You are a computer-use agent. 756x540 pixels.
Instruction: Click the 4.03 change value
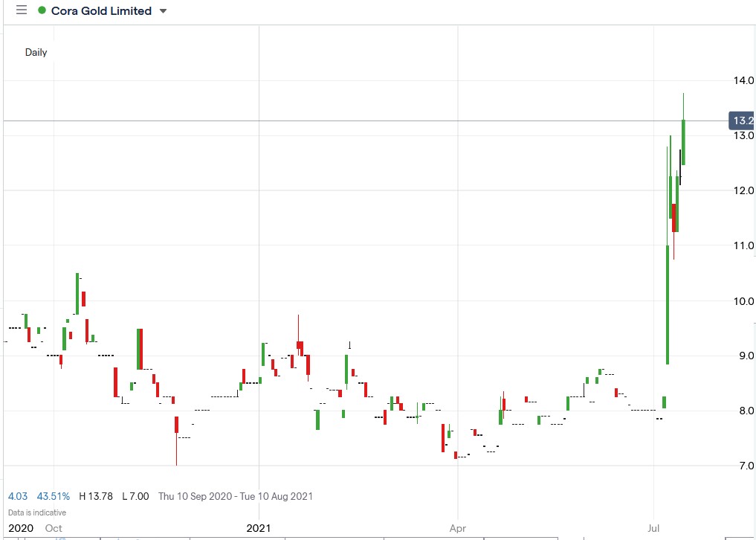(x=17, y=496)
